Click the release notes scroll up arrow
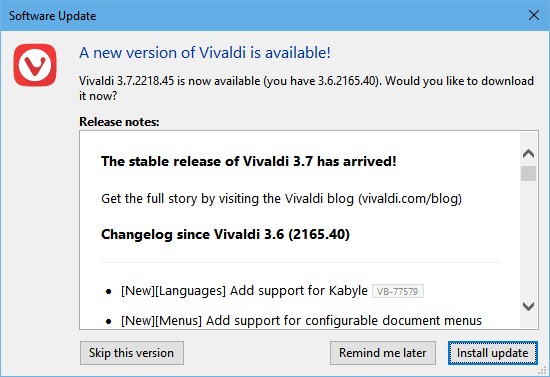 (528, 154)
